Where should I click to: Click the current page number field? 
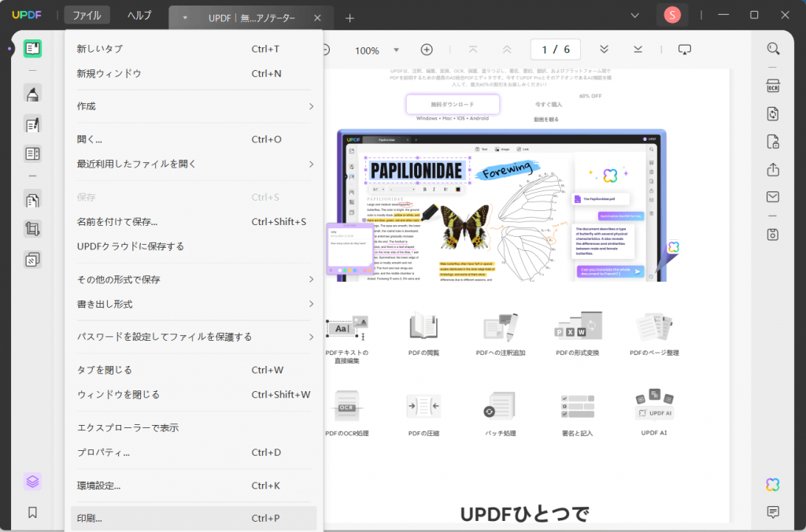(x=556, y=50)
